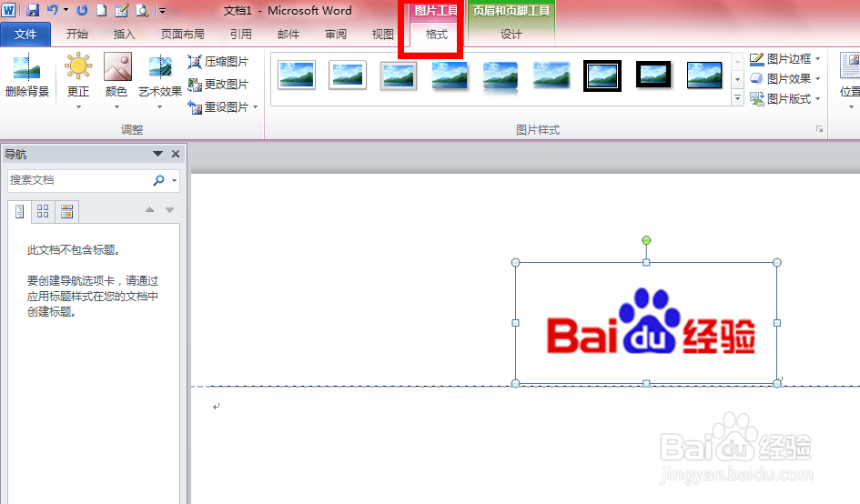
Task: Apply the second white-frame picture style
Action: point(347,76)
